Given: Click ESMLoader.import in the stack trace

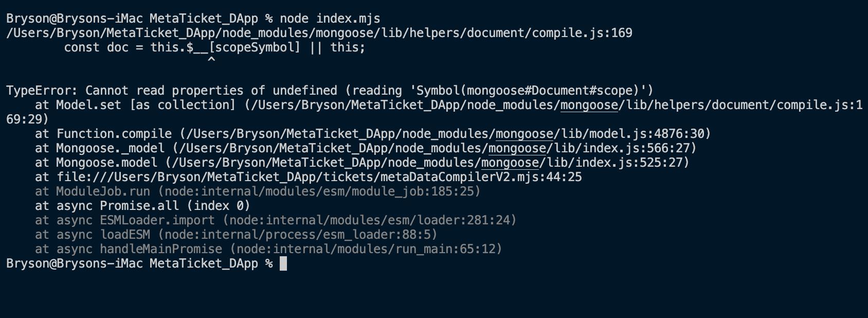Looking at the screenshot, I should (157, 220).
